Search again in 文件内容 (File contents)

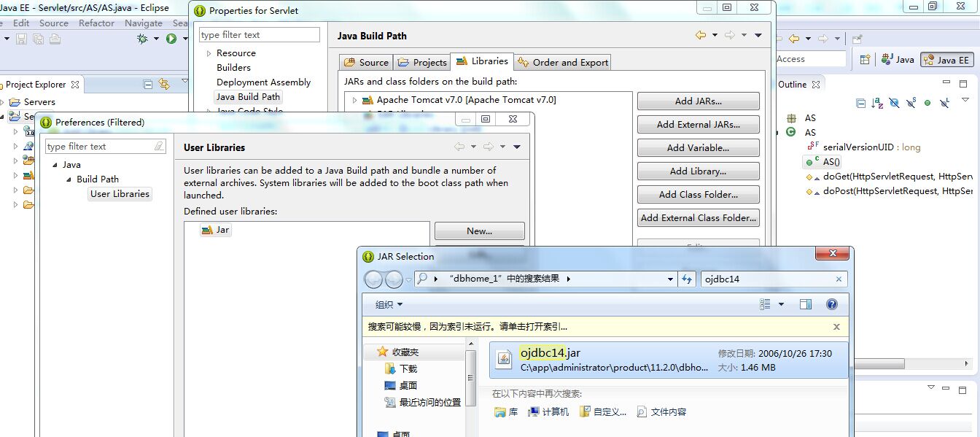coord(662,412)
